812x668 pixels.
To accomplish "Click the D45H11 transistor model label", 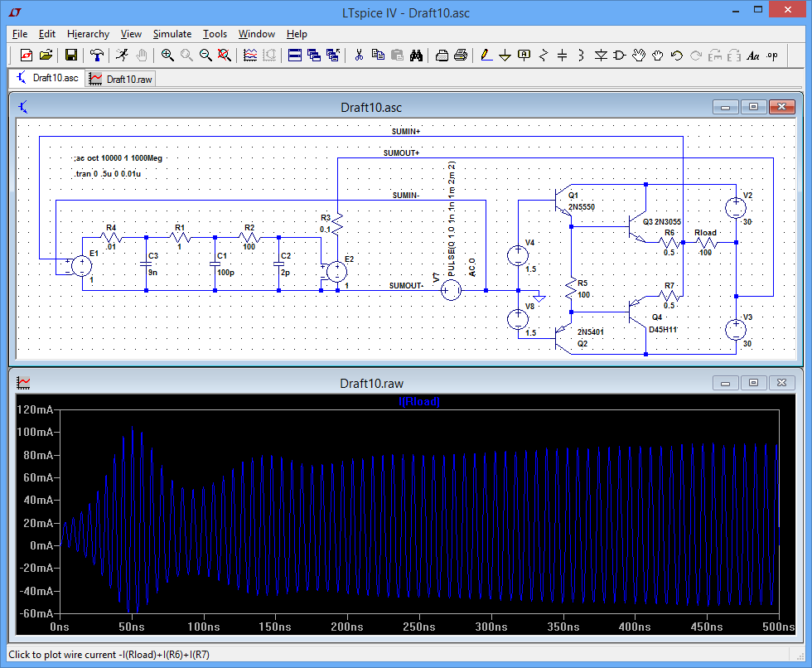I will pos(663,329).
